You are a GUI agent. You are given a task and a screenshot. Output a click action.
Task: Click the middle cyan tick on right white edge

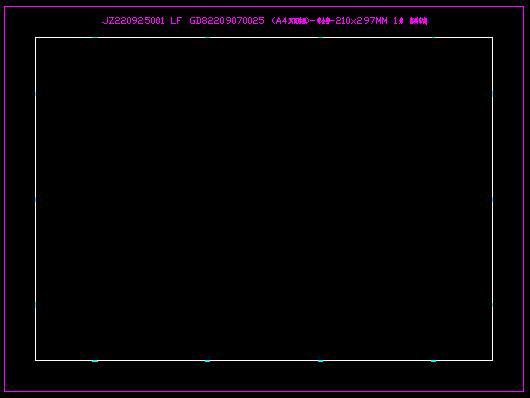pos(492,200)
